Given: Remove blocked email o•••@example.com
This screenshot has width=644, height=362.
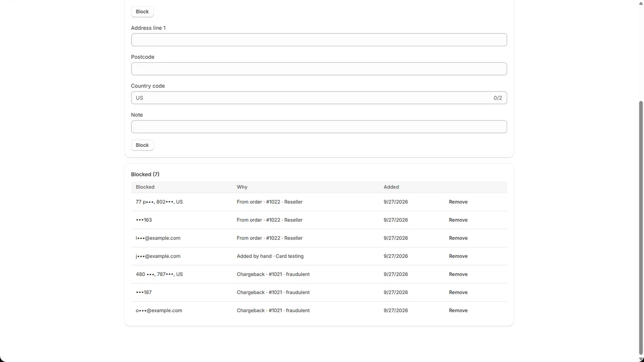Looking at the screenshot, I should coord(458,311).
